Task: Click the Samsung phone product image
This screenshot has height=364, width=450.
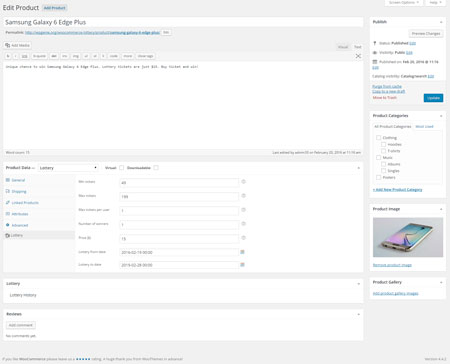Action: 408,237
